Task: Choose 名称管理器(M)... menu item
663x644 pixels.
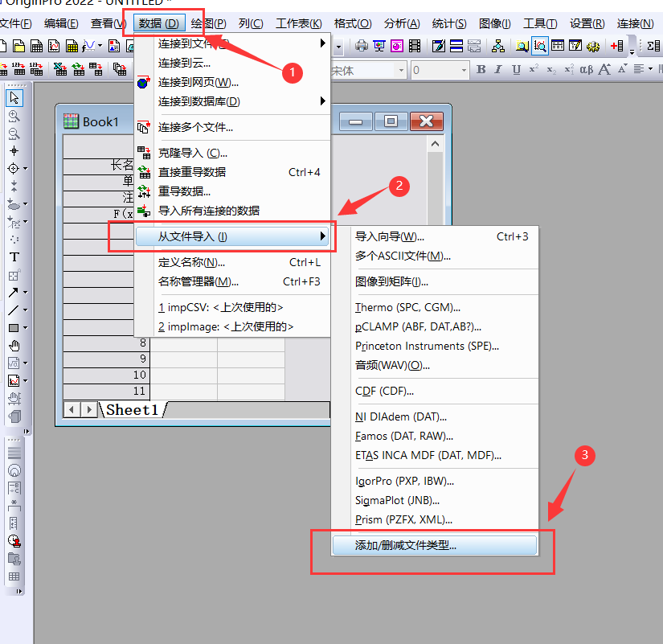Action: click(x=232, y=282)
